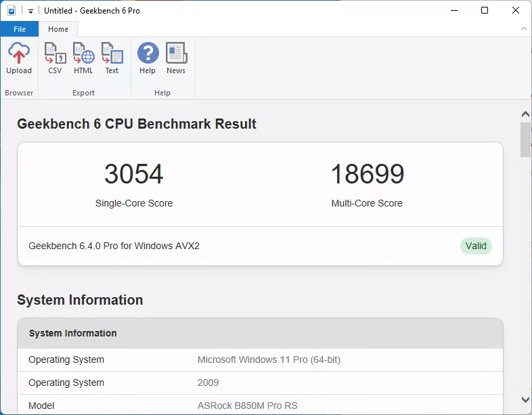This screenshot has height=415, width=532.
Task: Export results as Text
Action: pos(112,59)
